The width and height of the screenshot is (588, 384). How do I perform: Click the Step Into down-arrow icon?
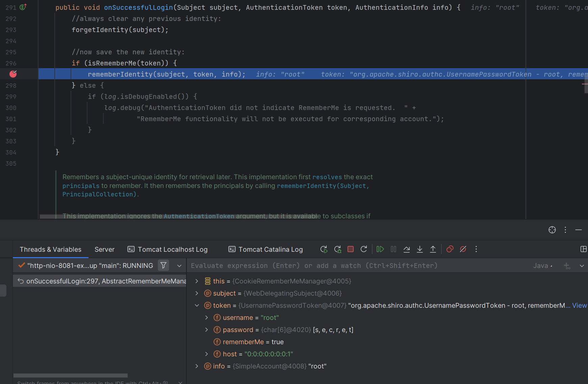420,249
